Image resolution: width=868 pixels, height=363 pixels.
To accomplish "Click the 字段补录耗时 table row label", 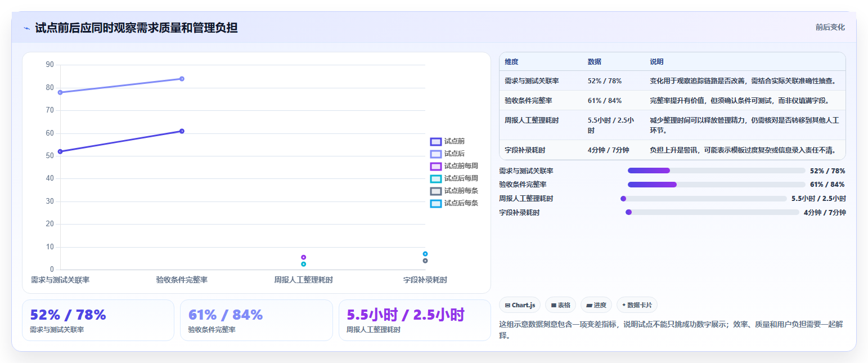I will coord(525,150).
